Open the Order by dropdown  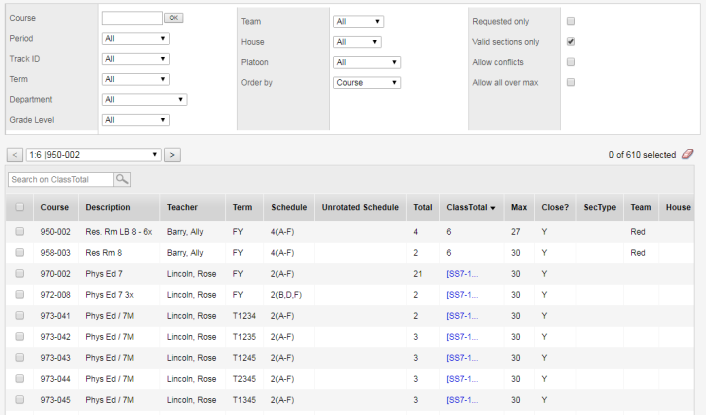366,83
